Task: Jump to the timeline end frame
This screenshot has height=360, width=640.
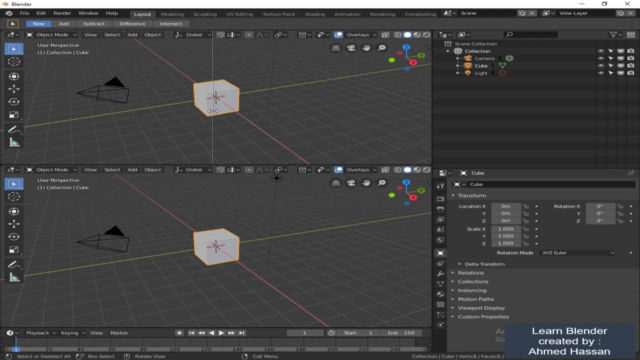Action: tap(242, 333)
